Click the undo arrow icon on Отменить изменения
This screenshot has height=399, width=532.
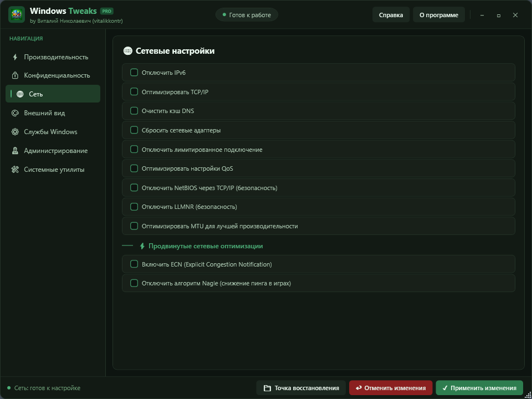(359, 388)
